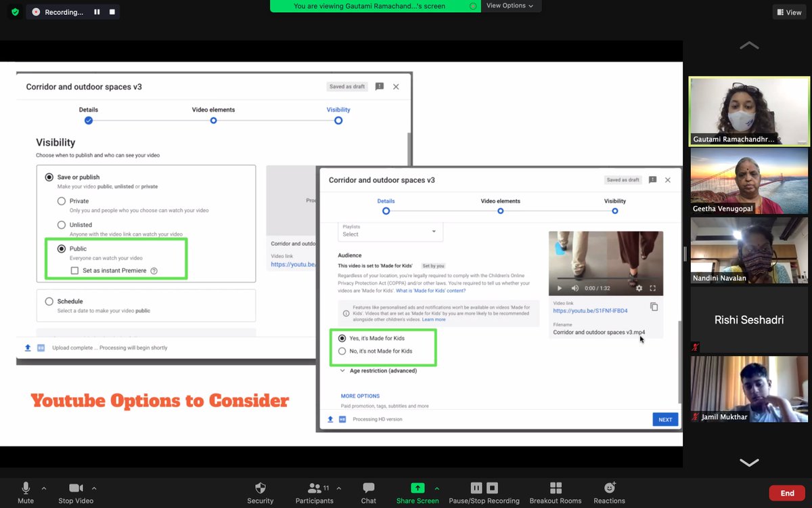
Task: Click upload arrow icon in Details dialog footer
Action: point(330,419)
